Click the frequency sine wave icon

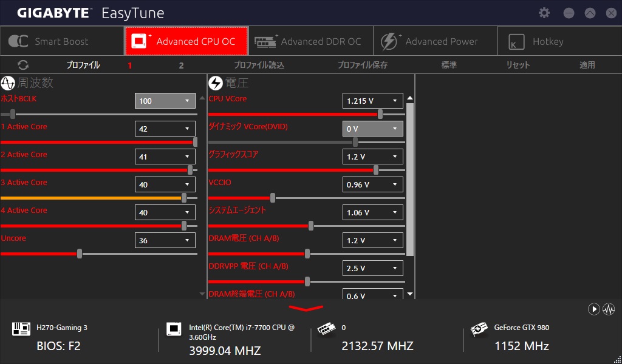7,83
